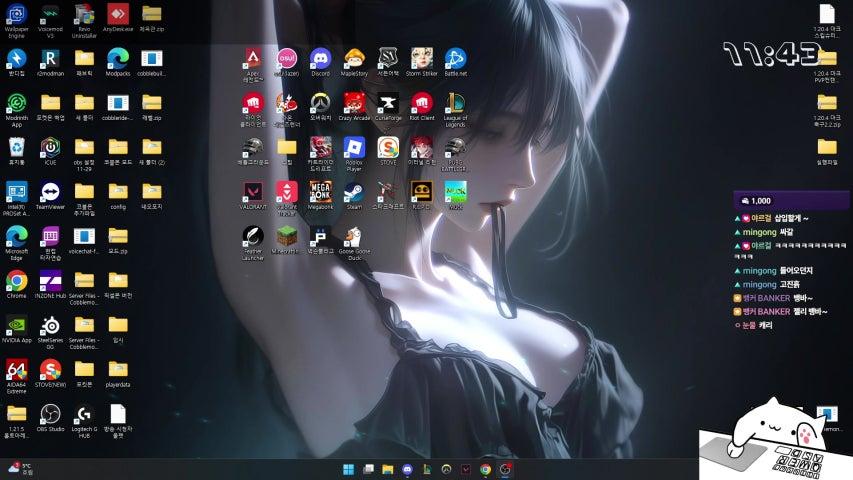853x480 pixels.
Task: Select the Goose Goose Duck icon
Action: coord(354,236)
